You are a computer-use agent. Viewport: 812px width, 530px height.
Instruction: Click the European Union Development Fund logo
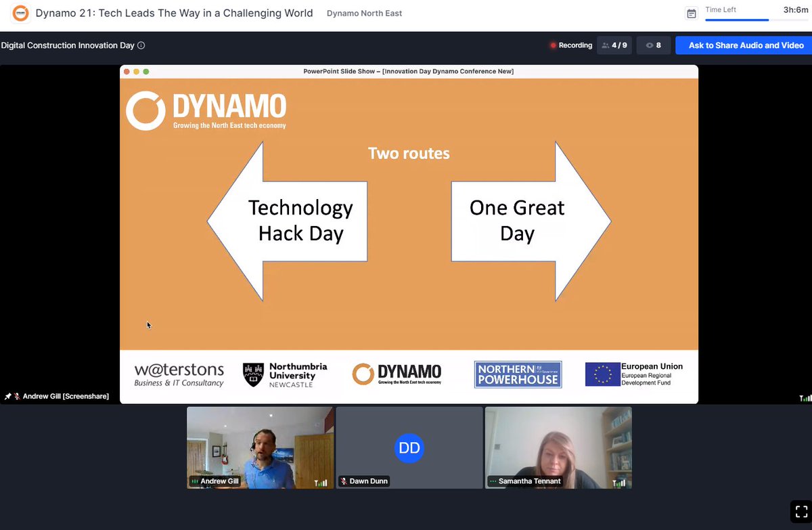coord(634,374)
